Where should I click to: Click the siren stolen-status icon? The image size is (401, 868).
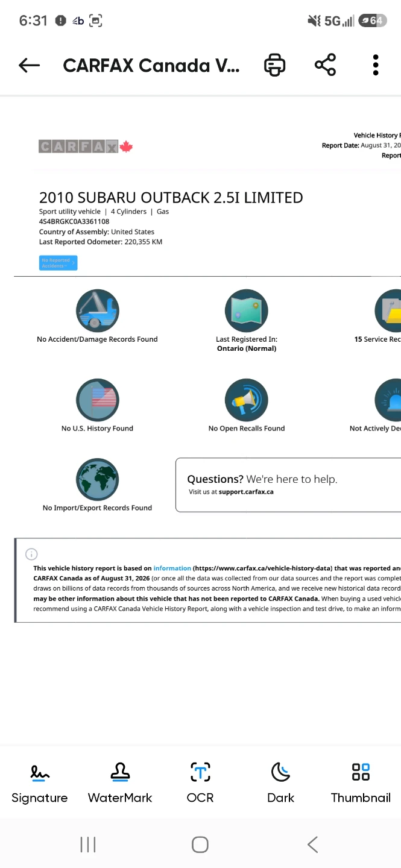point(388,400)
